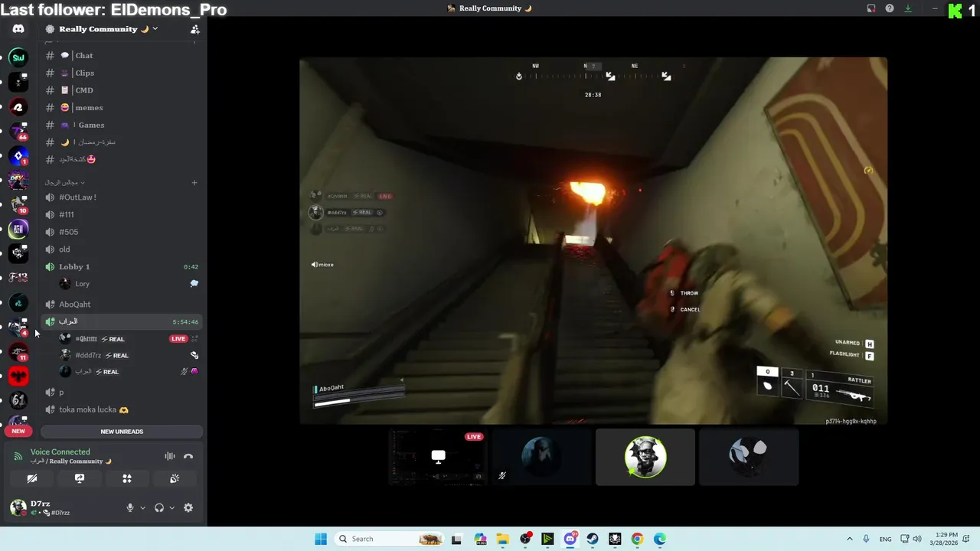Image resolution: width=980 pixels, height=551 pixels.
Task: Open the Clips text channel
Action: [122, 73]
